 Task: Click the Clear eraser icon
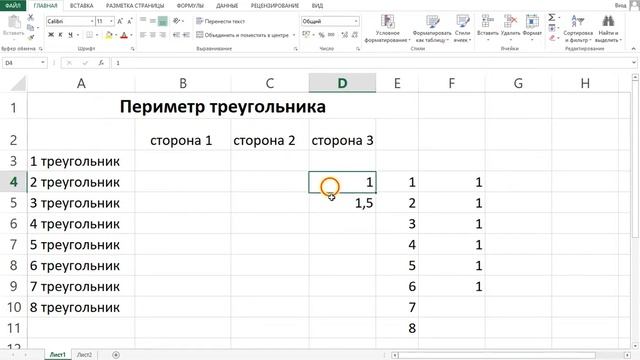[x=552, y=38]
